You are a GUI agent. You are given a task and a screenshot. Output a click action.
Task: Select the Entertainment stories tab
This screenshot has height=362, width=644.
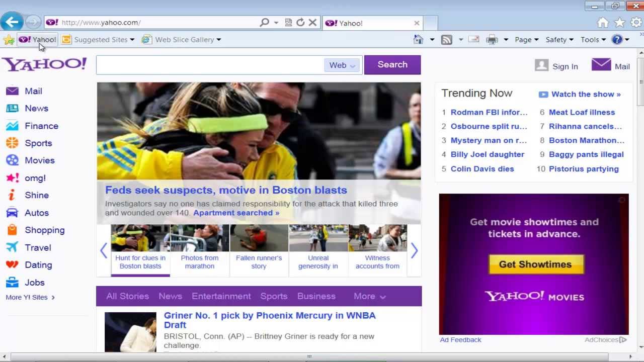[221, 296]
